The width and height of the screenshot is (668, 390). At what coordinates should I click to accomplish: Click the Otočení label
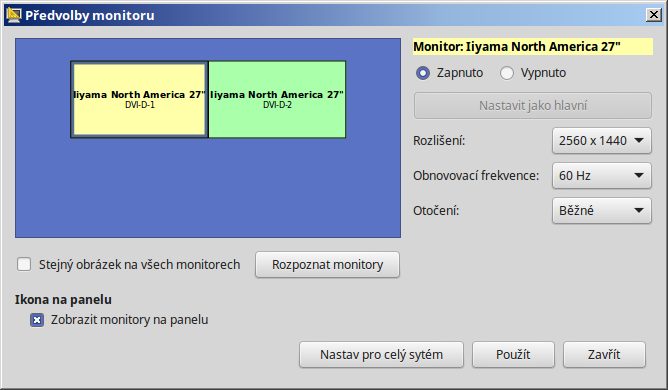[436, 211]
